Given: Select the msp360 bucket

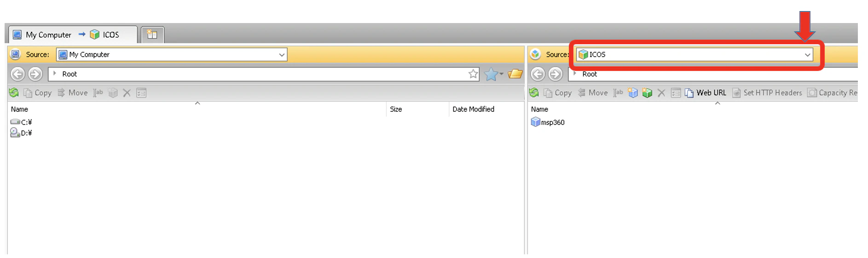Looking at the screenshot, I should click(x=548, y=122).
